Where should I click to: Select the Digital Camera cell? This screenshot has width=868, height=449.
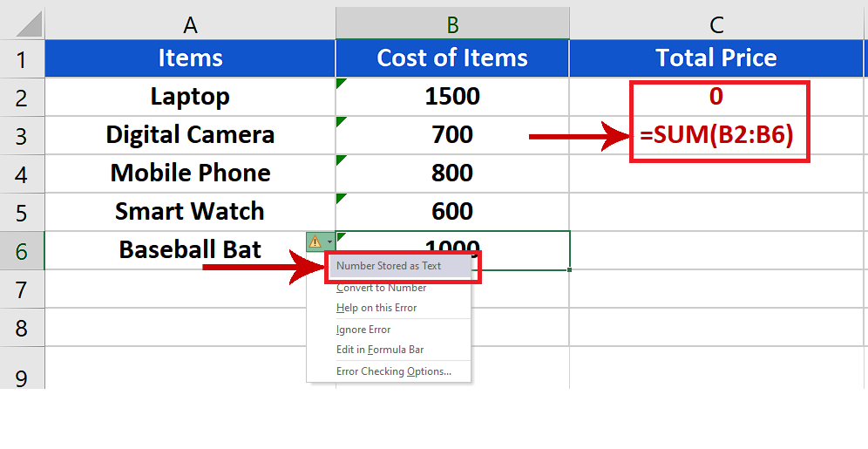[190, 135]
